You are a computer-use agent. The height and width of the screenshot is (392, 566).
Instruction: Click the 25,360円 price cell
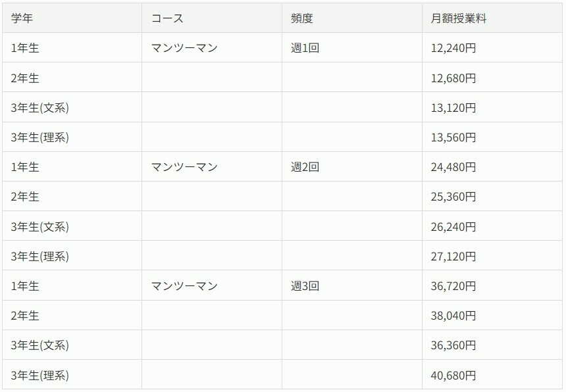[x=492, y=197]
